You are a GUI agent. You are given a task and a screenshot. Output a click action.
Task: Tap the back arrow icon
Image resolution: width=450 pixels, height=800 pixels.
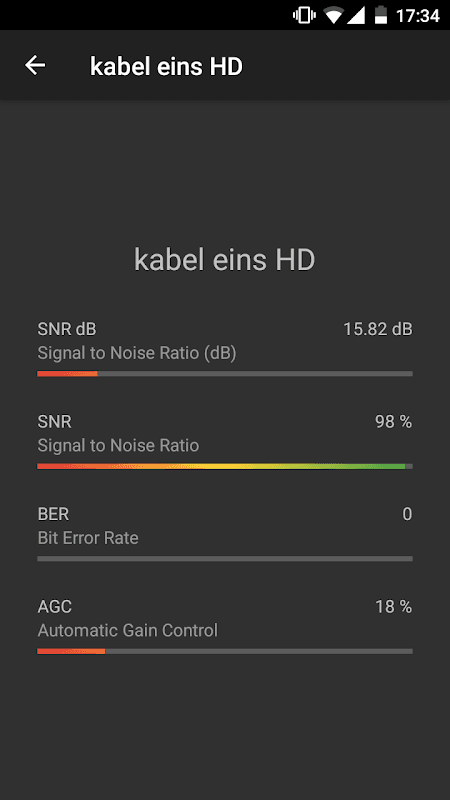coord(35,65)
